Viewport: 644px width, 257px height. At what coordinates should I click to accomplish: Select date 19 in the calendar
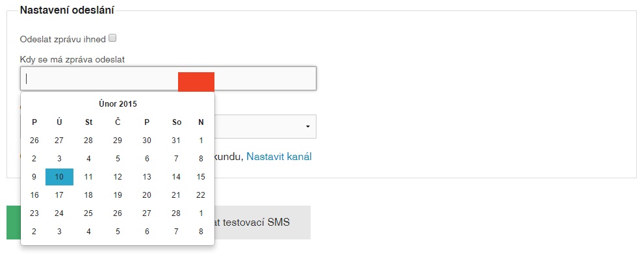coord(118,195)
